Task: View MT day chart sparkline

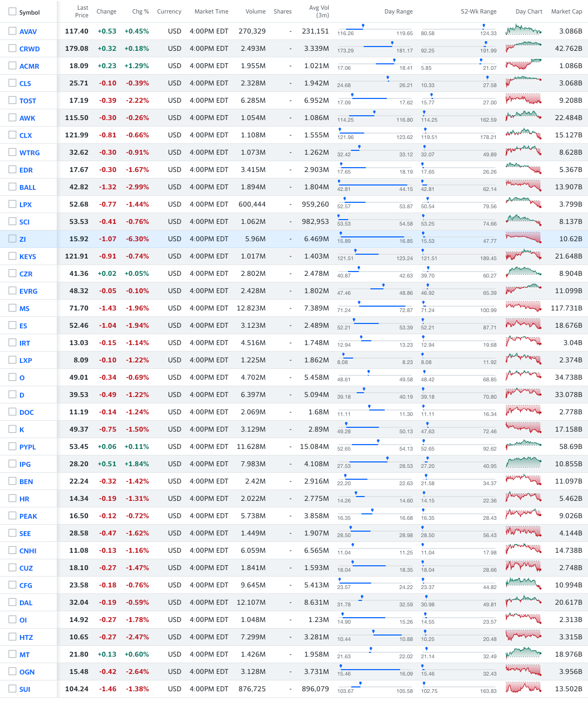Action: click(x=524, y=653)
